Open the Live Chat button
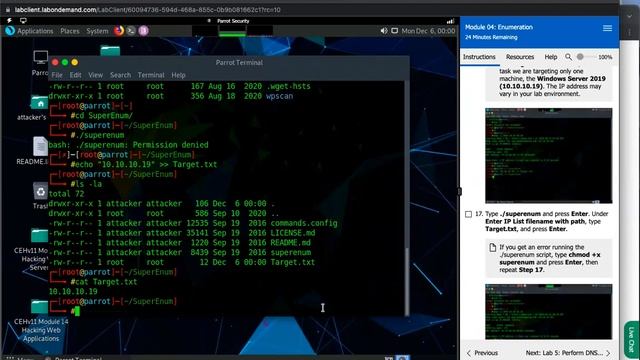Screen dimensions: 640x360 tap(632, 340)
